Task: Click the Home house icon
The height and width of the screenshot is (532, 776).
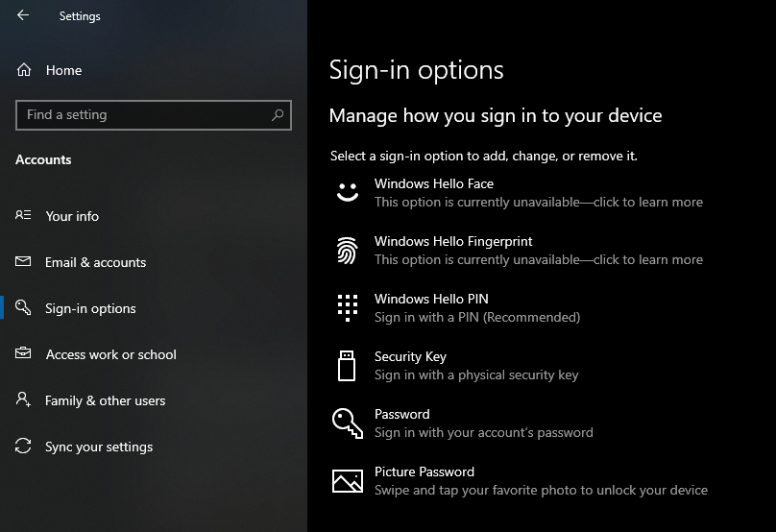Action: (24, 70)
